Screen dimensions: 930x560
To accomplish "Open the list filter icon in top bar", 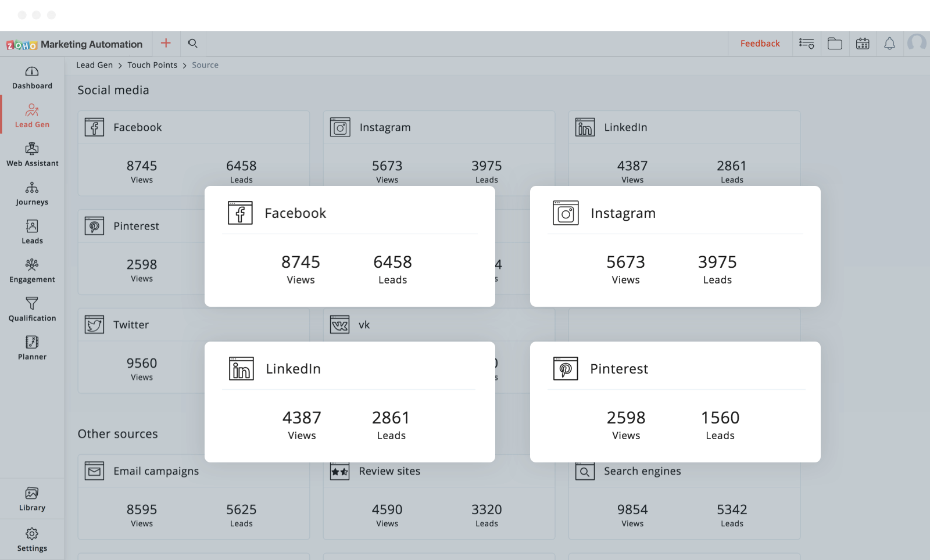I will pos(806,44).
